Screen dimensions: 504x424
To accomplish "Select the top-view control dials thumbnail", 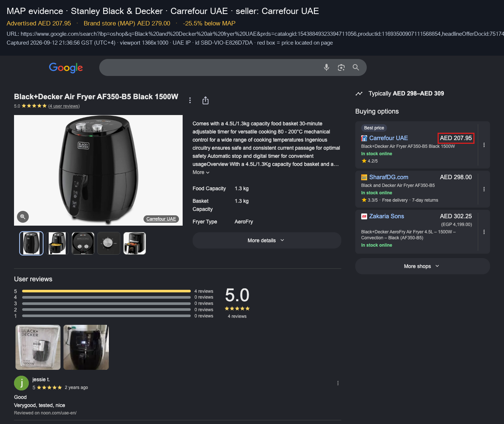I will [x=83, y=243].
